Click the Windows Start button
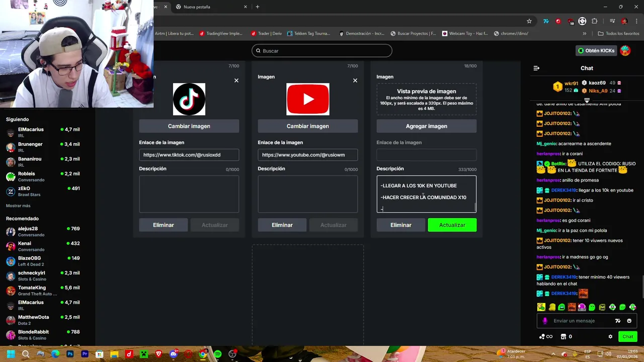 click(x=11, y=354)
